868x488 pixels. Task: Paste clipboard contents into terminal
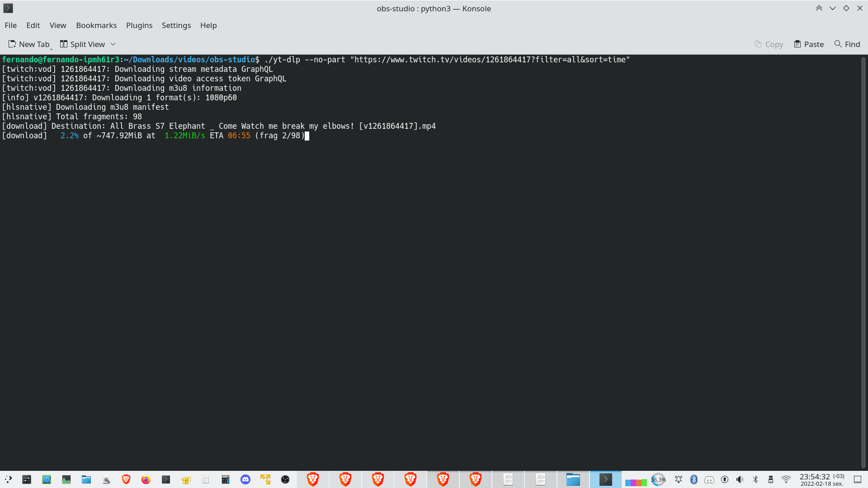tap(808, 44)
